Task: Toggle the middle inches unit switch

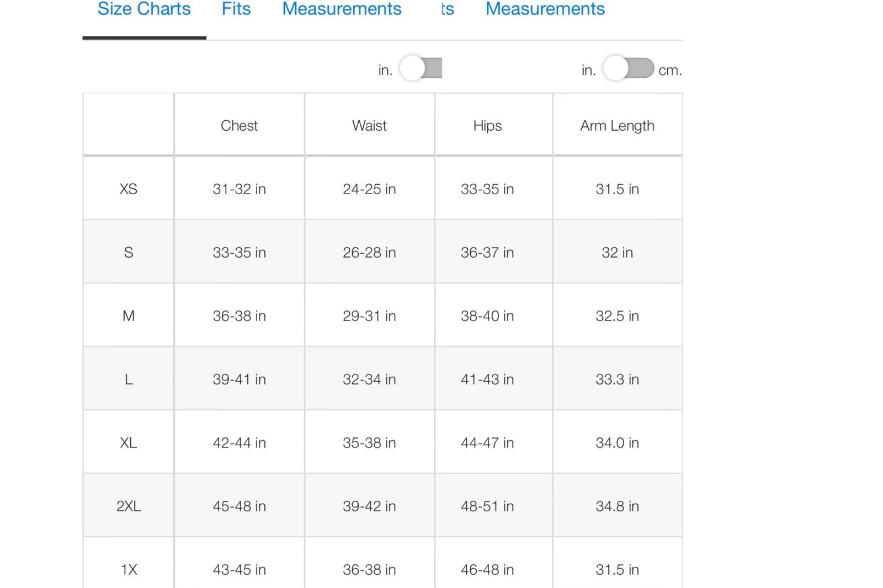Action: point(421,68)
